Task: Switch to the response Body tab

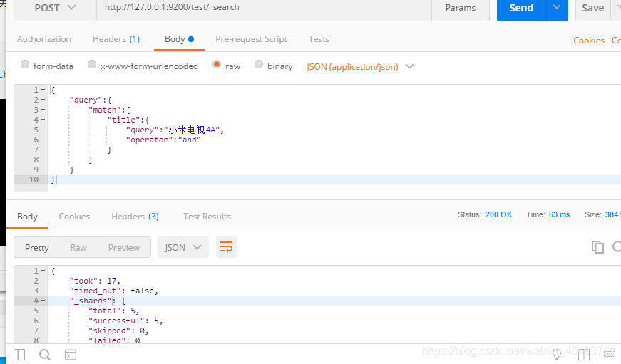Action: click(x=27, y=217)
